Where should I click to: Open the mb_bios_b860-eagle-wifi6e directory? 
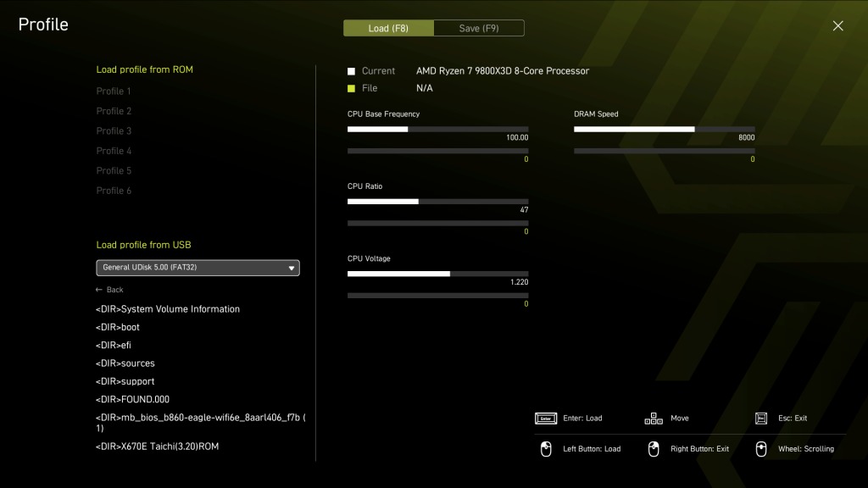click(200, 423)
